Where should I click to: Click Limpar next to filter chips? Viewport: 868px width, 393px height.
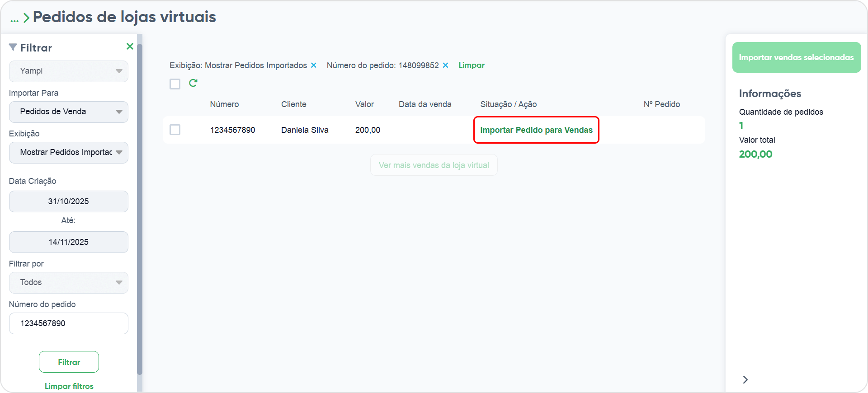[x=472, y=65]
